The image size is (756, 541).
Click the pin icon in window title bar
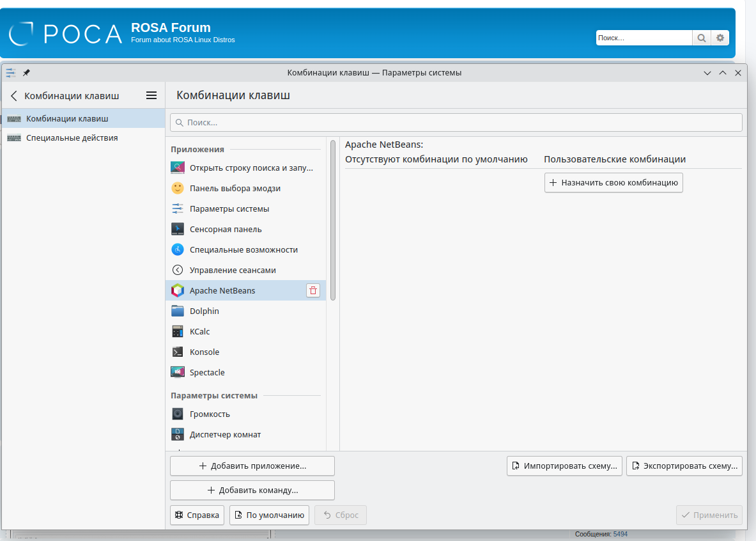(x=26, y=73)
